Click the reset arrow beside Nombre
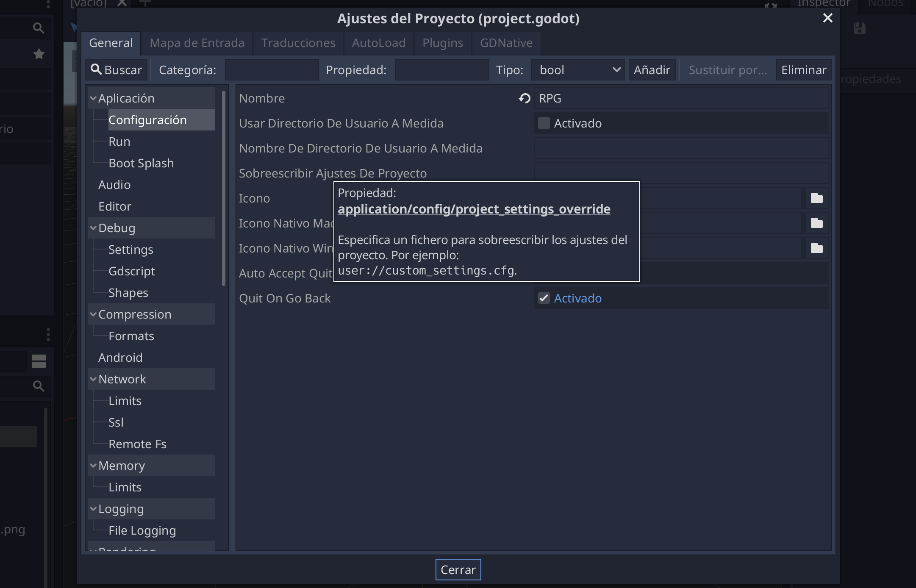Viewport: 916px width, 588px height. [525, 98]
